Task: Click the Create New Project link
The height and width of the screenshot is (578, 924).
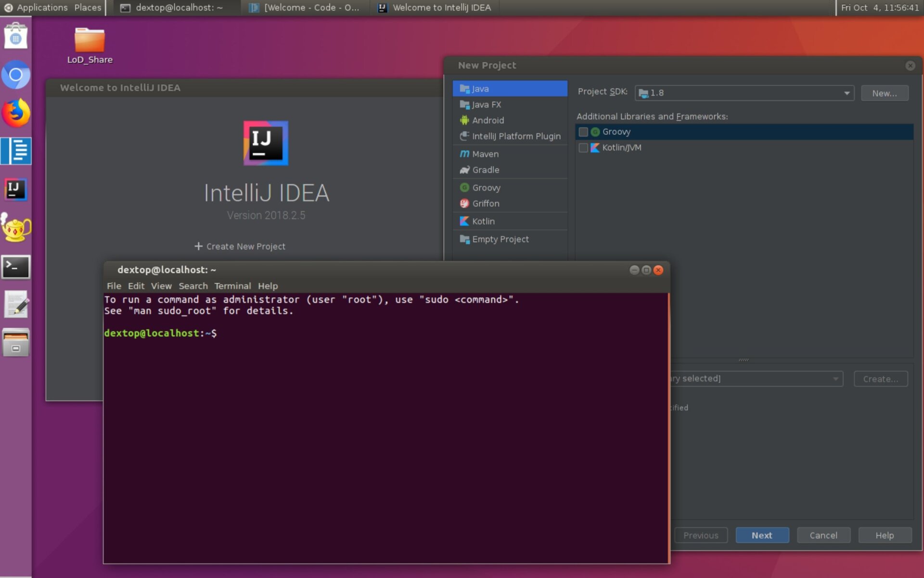Action: pyautogui.click(x=240, y=246)
